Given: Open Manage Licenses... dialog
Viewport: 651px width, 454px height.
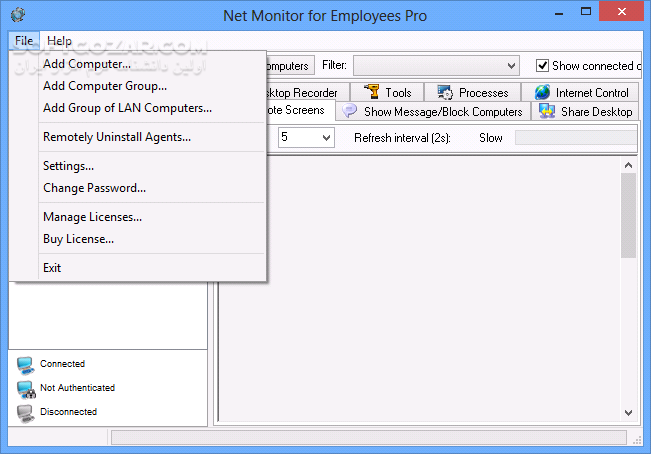Looking at the screenshot, I should click(137, 217).
